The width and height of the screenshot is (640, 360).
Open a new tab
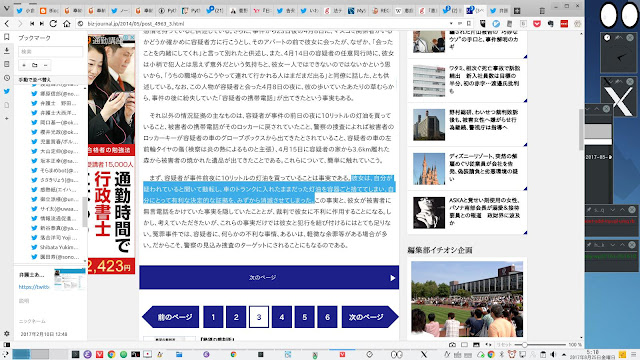tap(517, 11)
